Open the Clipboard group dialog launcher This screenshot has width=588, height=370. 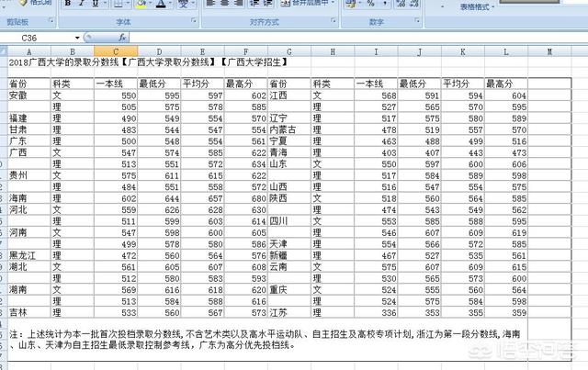[51, 21]
